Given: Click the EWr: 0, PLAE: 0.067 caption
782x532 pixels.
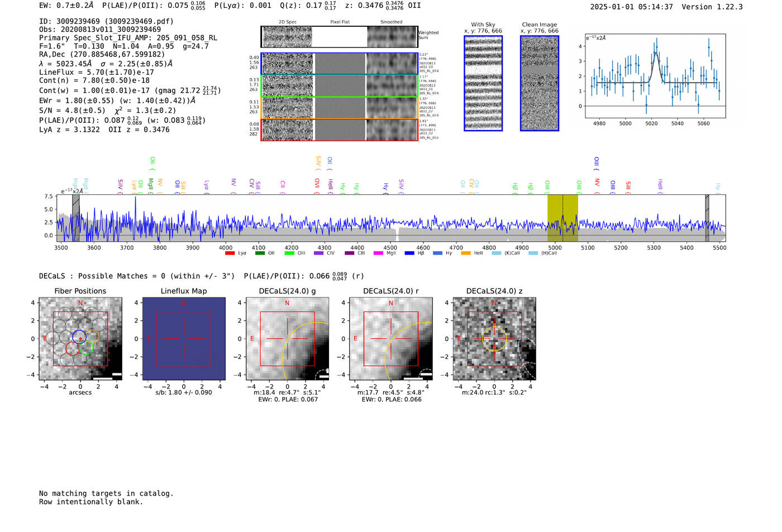Looking at the screenshot, I should coord(288,399).
